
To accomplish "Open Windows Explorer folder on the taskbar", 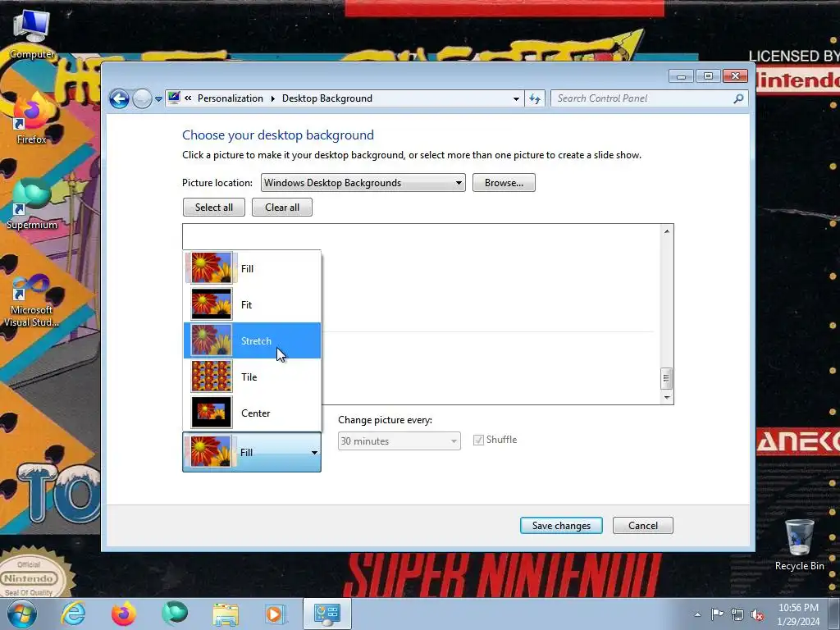I will tap(226, 614).
